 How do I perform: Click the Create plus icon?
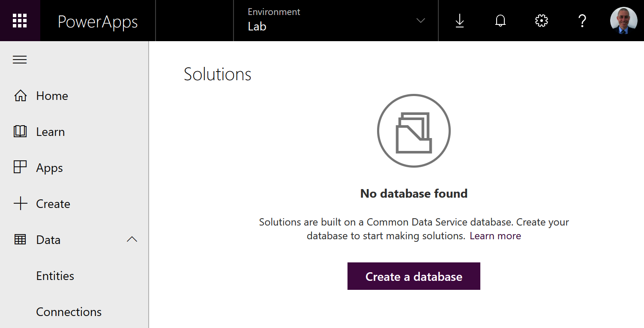coord(20,204)
